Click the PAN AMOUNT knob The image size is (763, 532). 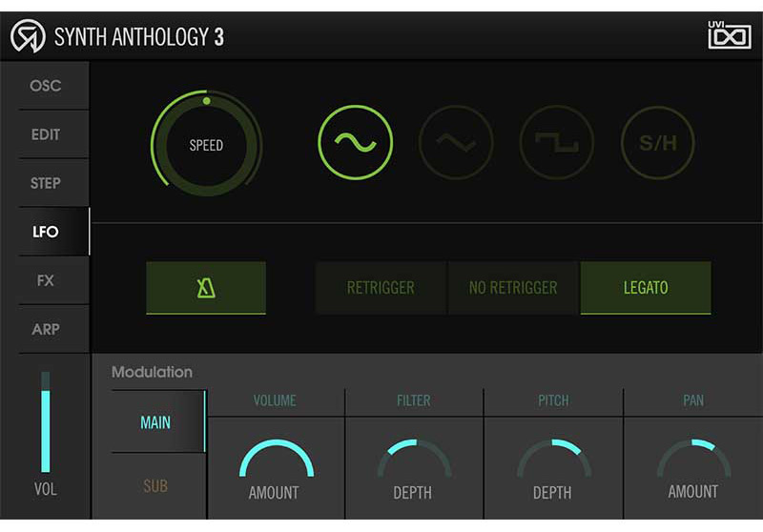(x=693, y=458)
